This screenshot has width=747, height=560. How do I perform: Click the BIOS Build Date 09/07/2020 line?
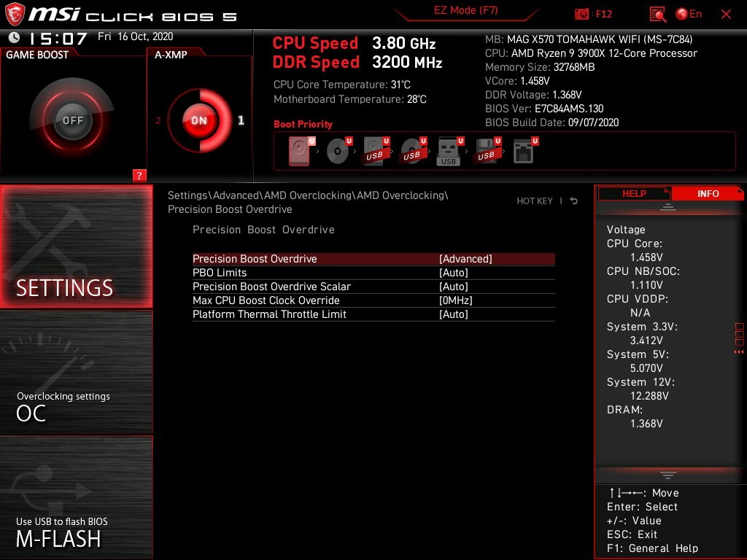pyautogui.click(x=551, y=122)
